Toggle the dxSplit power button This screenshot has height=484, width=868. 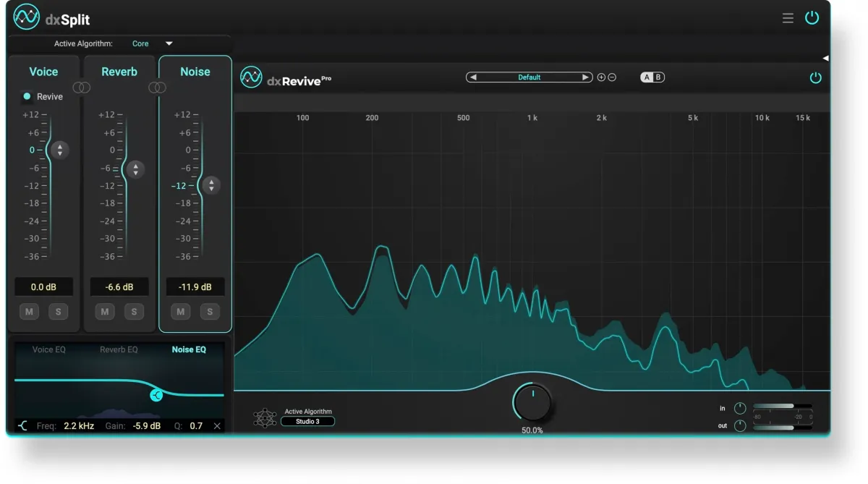coord(812,18)
